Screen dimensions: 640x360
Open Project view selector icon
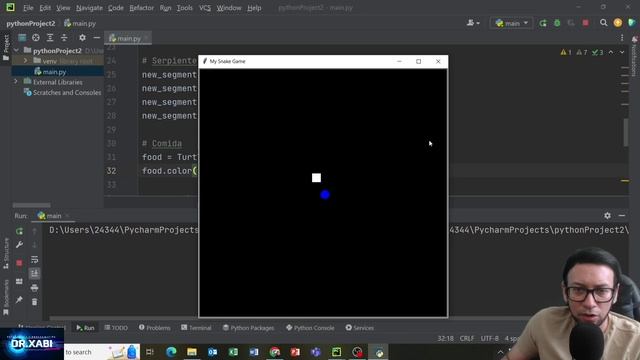click(22, 38)
